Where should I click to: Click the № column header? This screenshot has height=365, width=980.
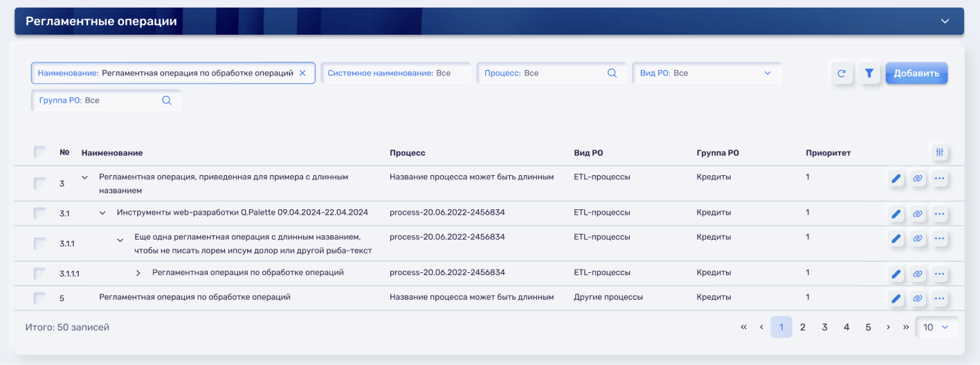point(64,152)
